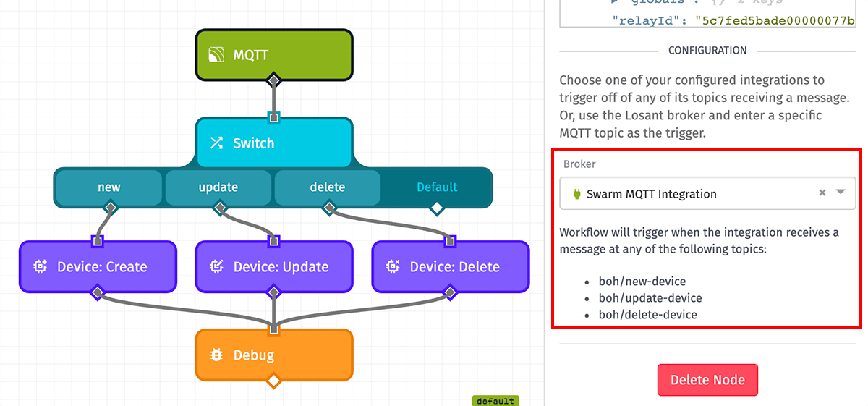Click Device: Update output connector
The image size is (868, 406).
273,292
